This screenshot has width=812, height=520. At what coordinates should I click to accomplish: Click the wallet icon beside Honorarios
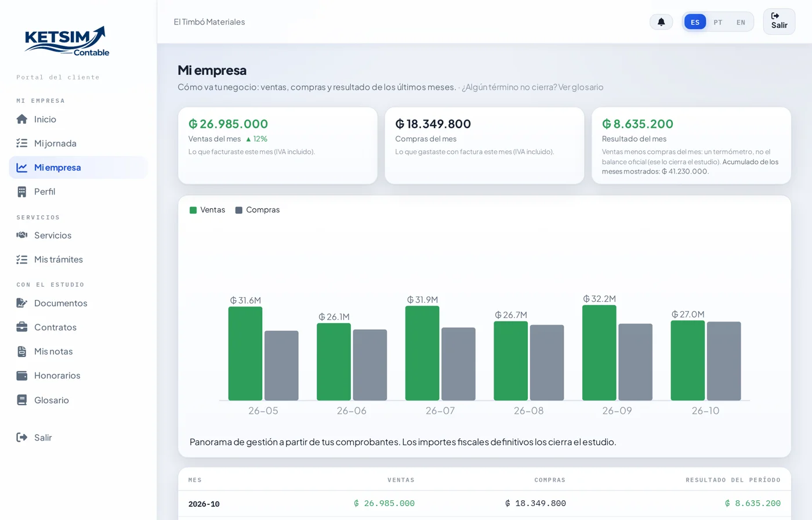tap(22, 375)
